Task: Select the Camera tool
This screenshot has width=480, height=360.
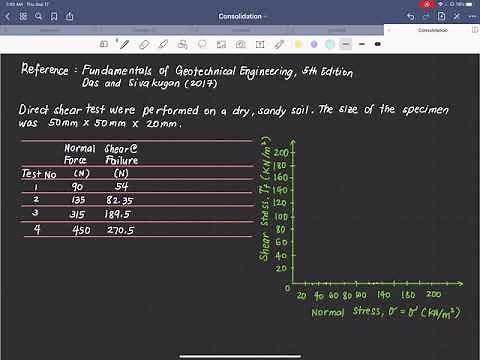Action: 241,44
